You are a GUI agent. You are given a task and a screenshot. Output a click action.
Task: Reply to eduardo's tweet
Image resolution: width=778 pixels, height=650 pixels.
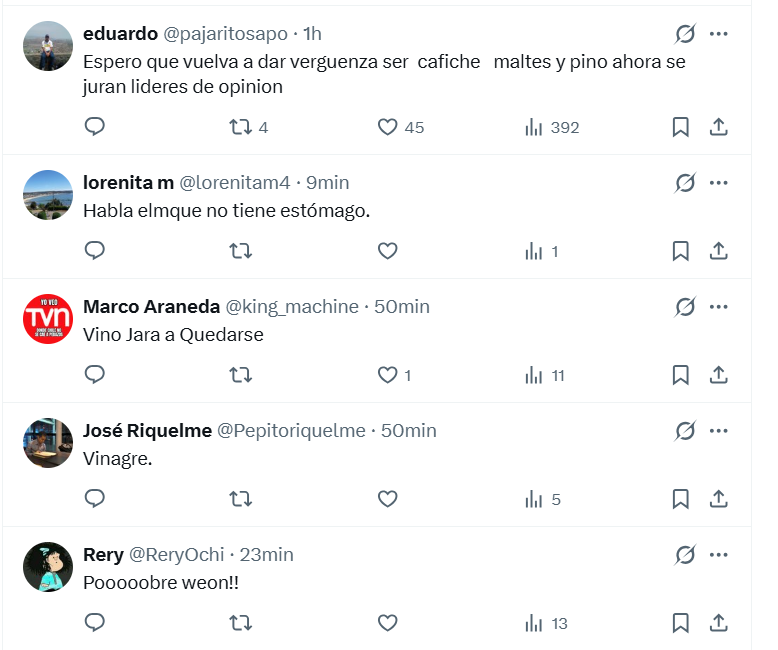tap(95, 127)
